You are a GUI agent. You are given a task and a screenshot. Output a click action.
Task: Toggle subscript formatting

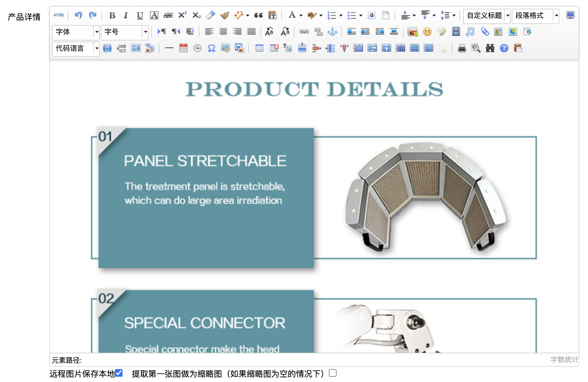click(196, 15)
